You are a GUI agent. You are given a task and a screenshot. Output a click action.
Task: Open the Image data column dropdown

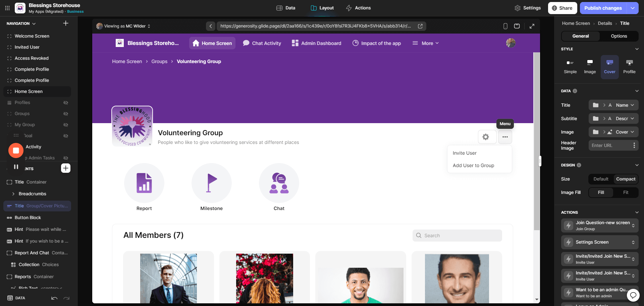613,132
